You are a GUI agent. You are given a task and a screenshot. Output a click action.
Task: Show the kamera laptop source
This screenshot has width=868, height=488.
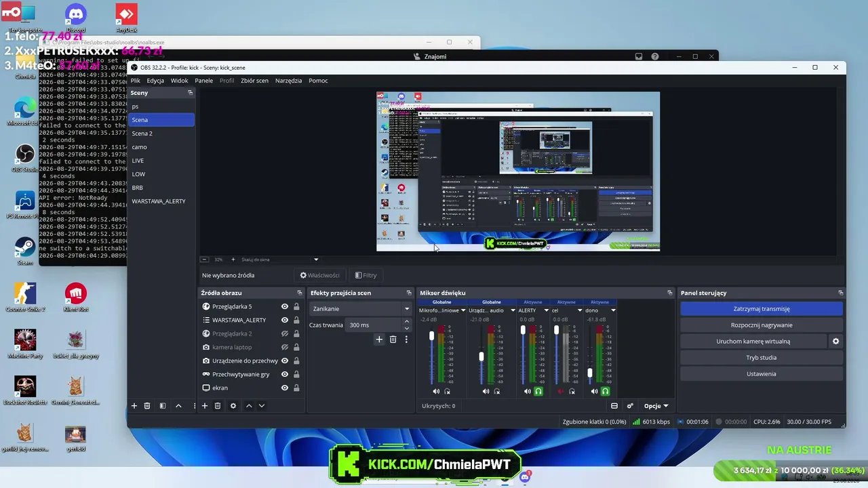(285, 347)
